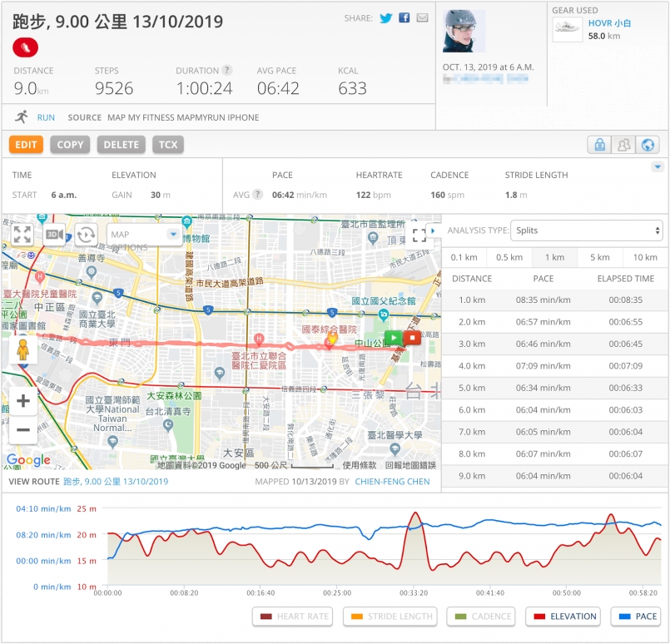This screenshot has height=644, width=670.
Task: Click the user profile photo thumbnail
Action: pyautogui.click(x=464, y=31)
